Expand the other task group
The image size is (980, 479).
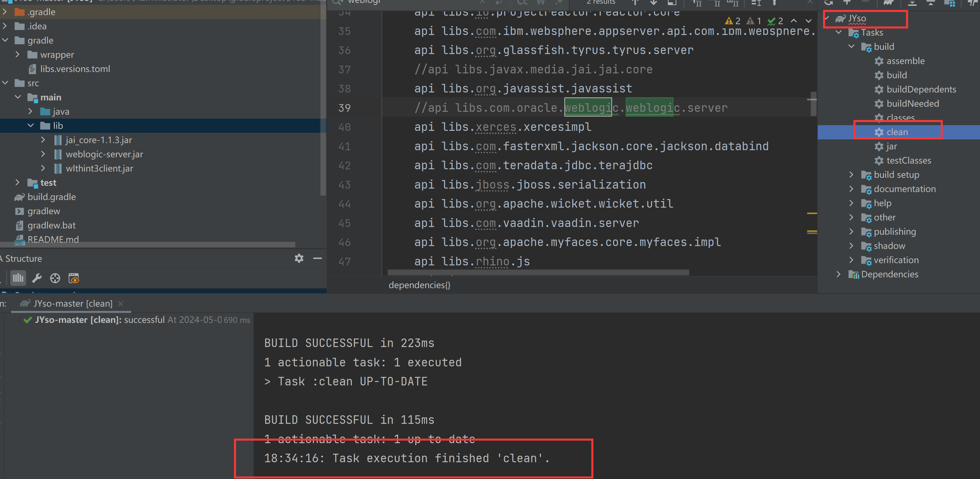pos(851,217)
